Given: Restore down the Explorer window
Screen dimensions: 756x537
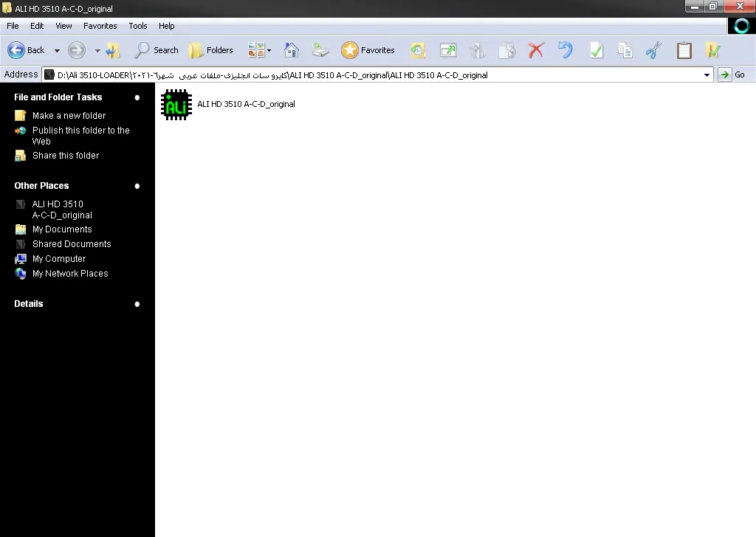Looking at the screenshot, I should [x=713, y=6].
